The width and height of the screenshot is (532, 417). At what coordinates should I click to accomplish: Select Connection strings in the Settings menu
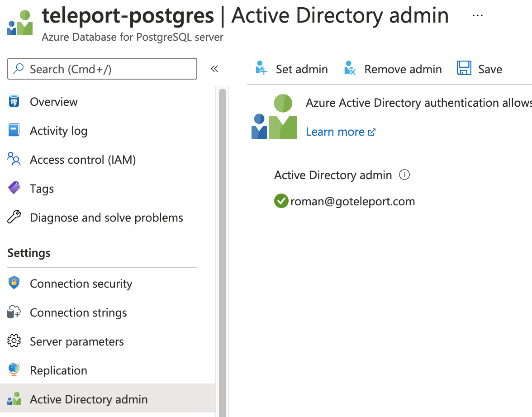tap(78, 312)
